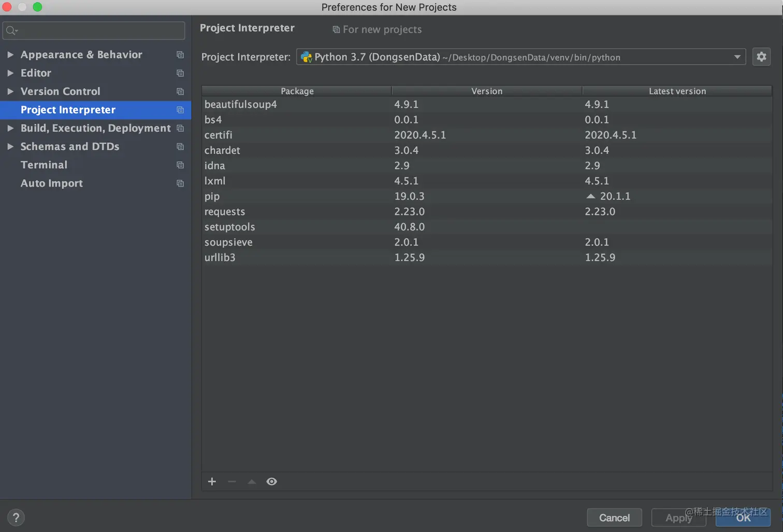Click the upgrade package arrow icon
The image size is (783, 532).
[252, 482]
